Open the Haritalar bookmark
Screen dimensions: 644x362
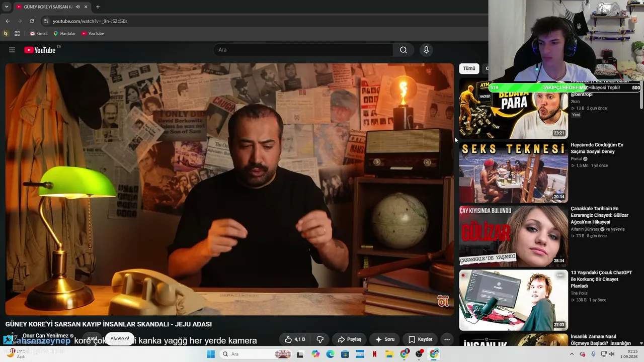coord(64,34)
